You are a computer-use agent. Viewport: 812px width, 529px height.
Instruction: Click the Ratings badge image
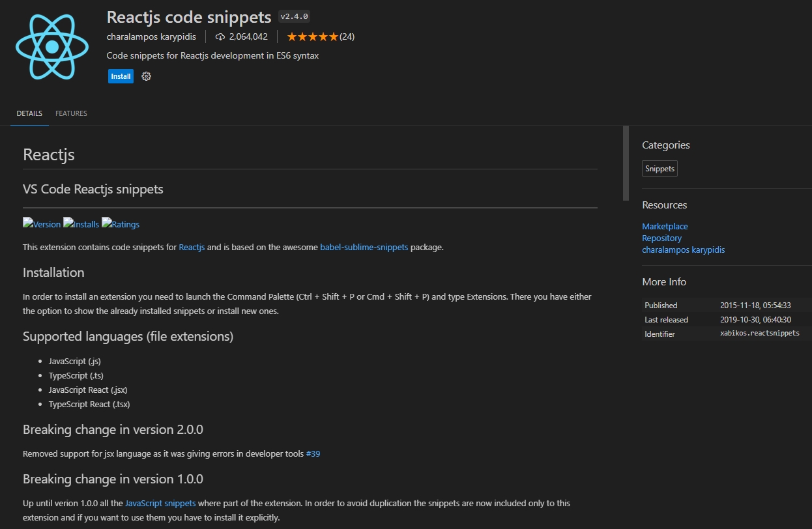(121, 224)
